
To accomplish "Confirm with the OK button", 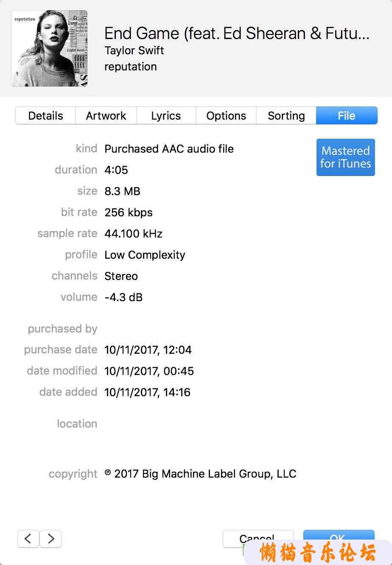I will tap(339, 539).
